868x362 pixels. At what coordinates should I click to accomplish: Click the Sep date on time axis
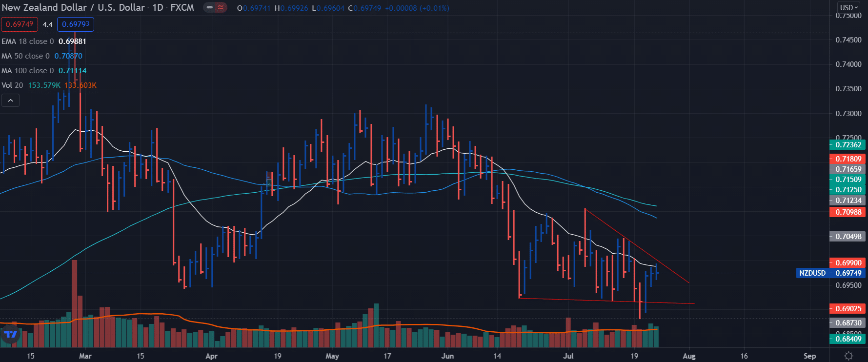point(809,356)
